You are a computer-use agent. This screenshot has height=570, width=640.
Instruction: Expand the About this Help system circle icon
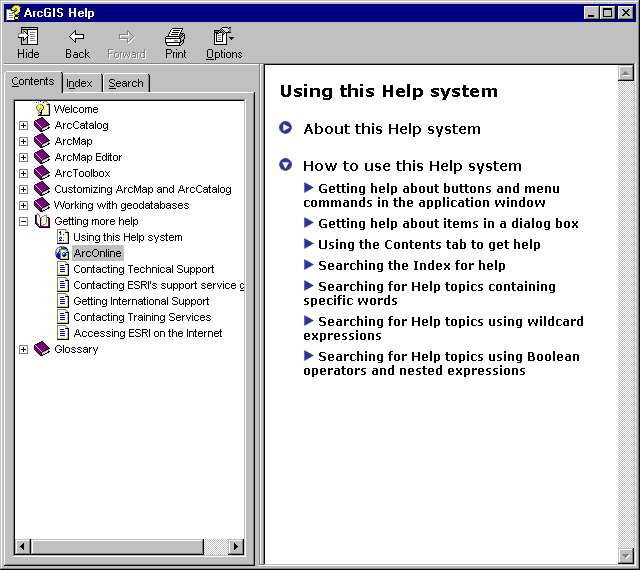point(285,128)
